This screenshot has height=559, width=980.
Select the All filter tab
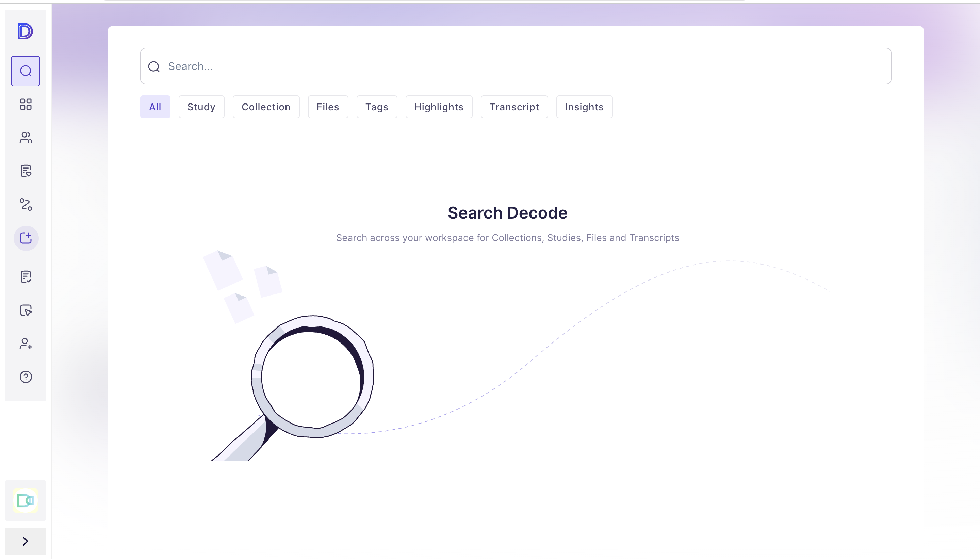click(x=155, y=107)
